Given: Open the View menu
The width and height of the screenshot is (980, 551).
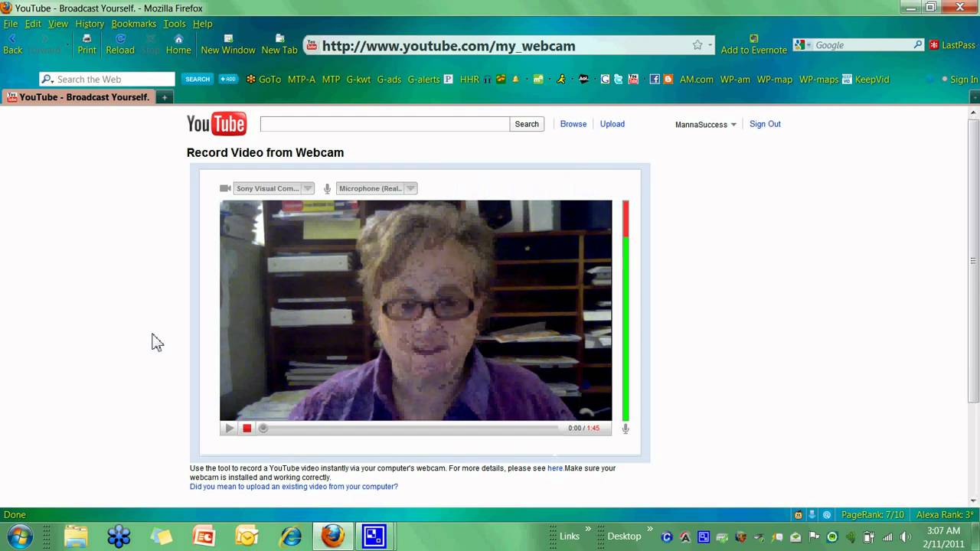Looking at the screenshot, I should pos(58,24).
